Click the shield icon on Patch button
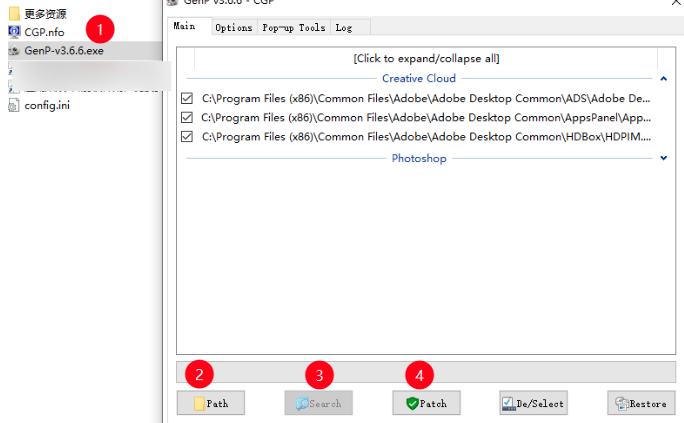The width and height of the screenshot is (684, 423). [x=412, y=403]
